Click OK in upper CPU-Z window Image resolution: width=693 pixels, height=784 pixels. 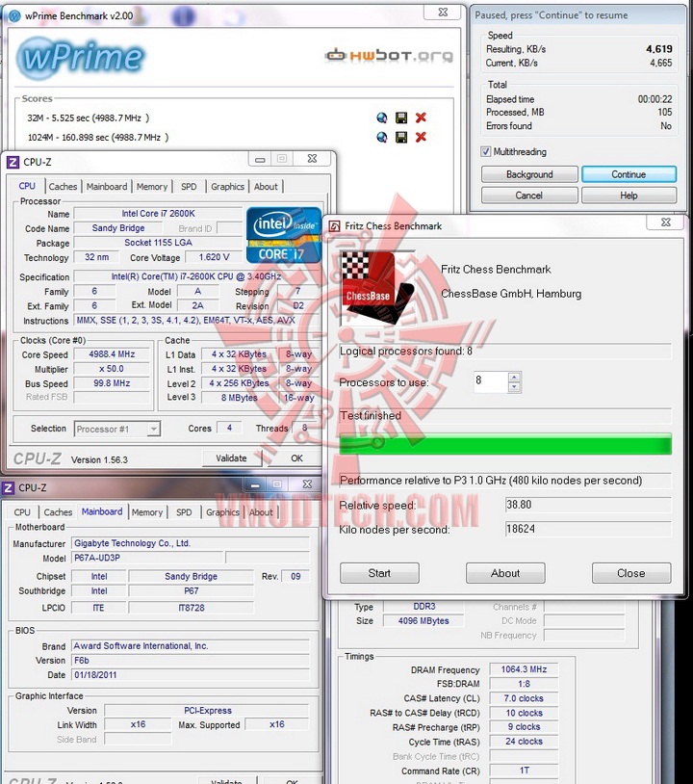pos(296,458)
